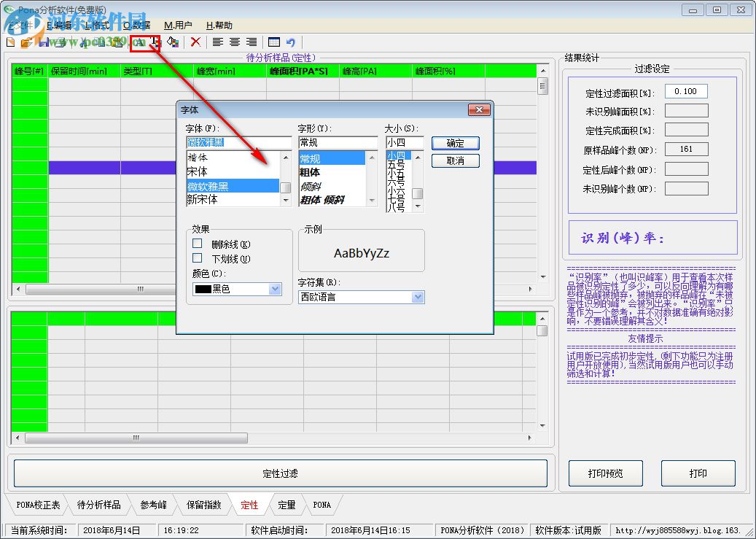Switch to the 参考峰 tab
Screen dimensions: 756x539
154,505
